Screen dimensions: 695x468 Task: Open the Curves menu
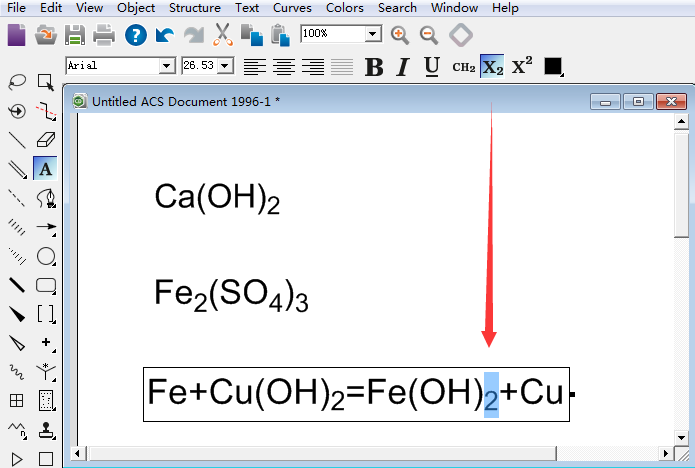pos(292,8)
